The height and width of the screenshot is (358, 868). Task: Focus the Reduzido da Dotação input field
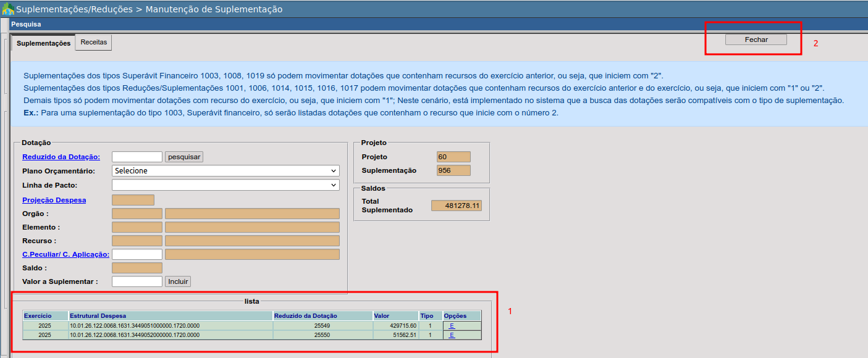coord(137,157)
